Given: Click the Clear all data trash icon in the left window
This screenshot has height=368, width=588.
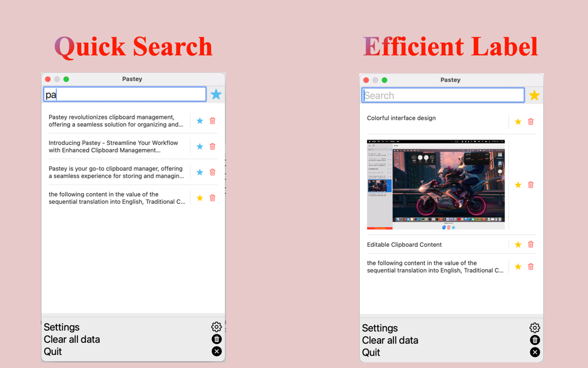Looking at the screenshot, I should [x=217, y=339].
